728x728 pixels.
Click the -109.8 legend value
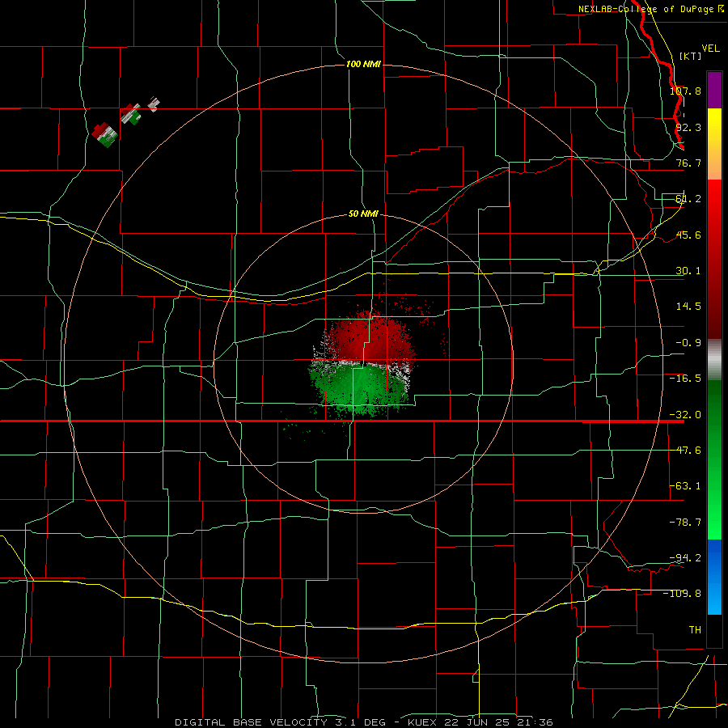click(x=682, y=594)
